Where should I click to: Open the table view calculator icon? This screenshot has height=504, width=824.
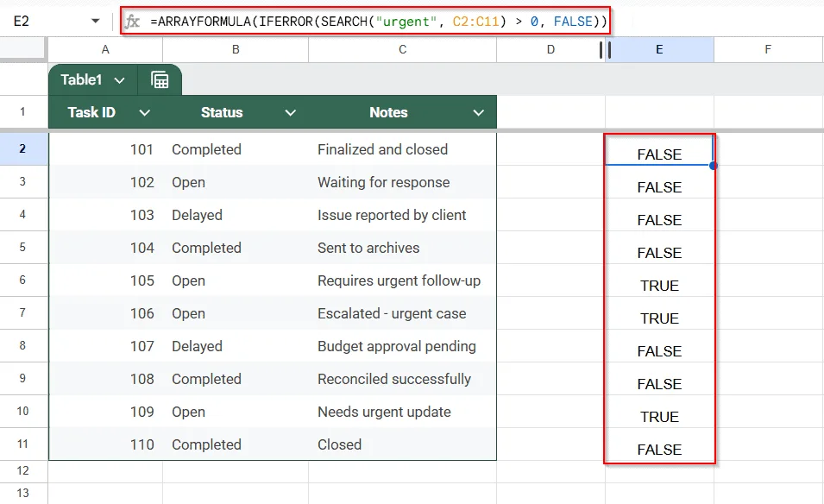160,80
